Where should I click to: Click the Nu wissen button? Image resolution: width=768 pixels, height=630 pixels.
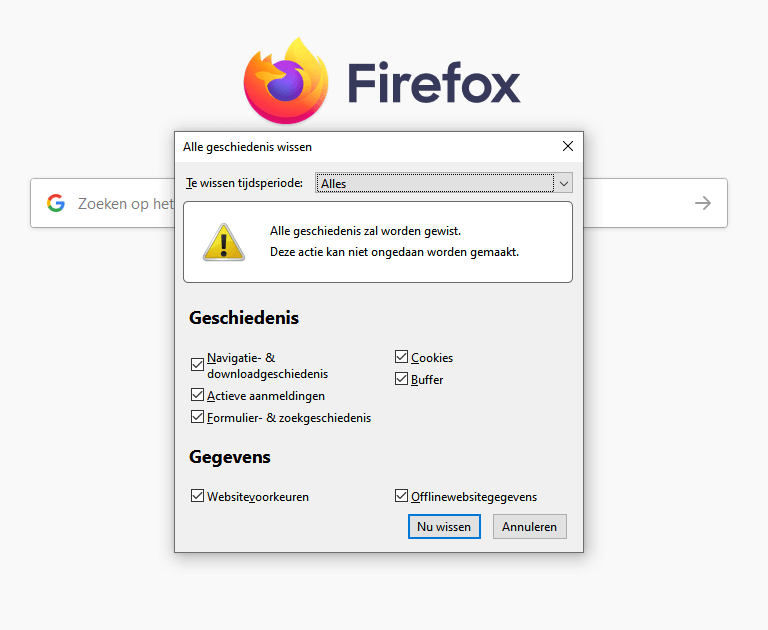coord(444,527)
